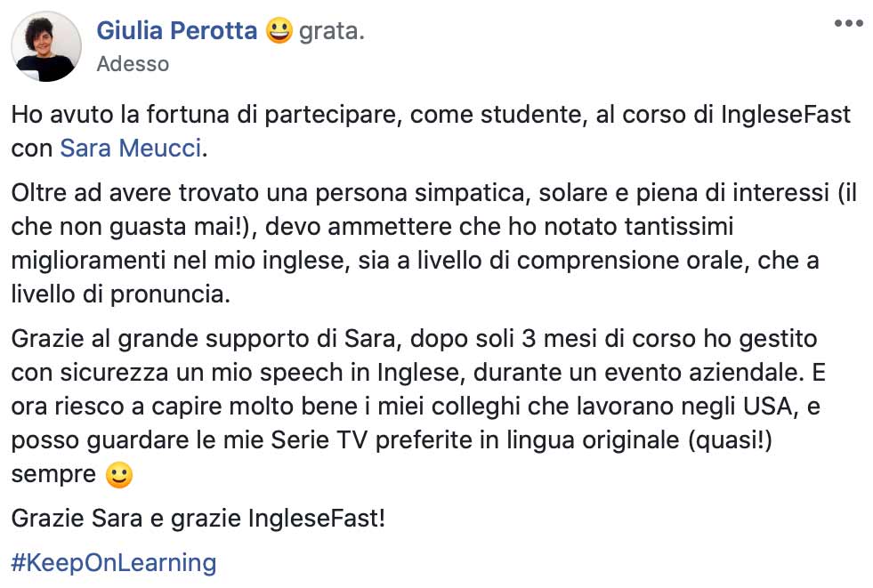The width and height of the screenshot is (873, 588).
Task: Click the paragraph starting "Ho avuto la fortuna"
Action: [427, 116]
